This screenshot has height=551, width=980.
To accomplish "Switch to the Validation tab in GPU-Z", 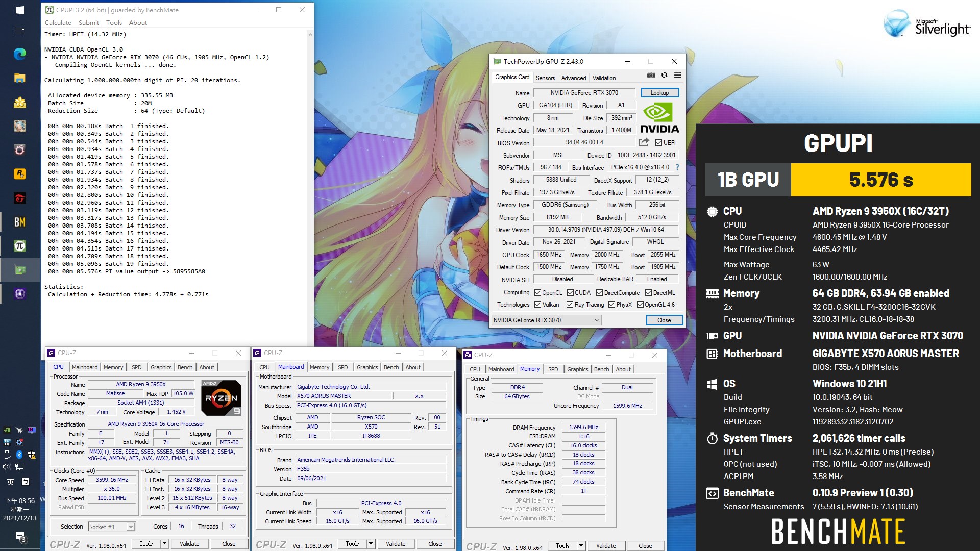I will 604,78.
